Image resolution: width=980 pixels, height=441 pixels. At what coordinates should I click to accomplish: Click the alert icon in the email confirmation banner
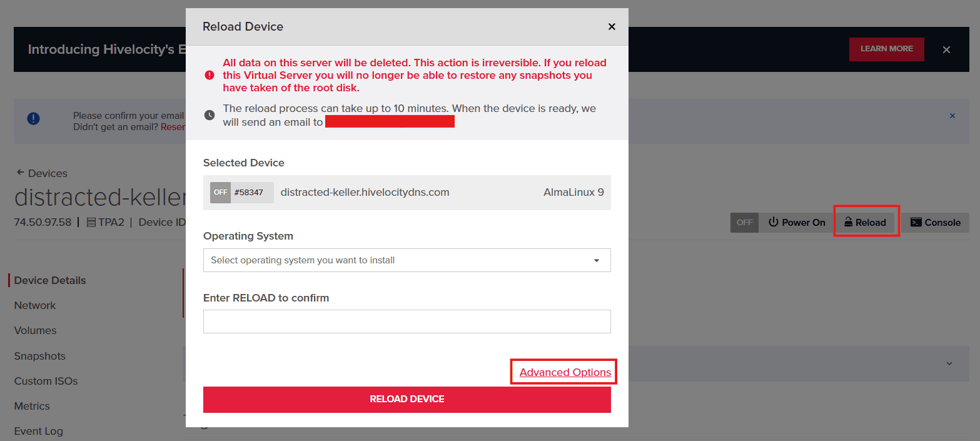33,118
